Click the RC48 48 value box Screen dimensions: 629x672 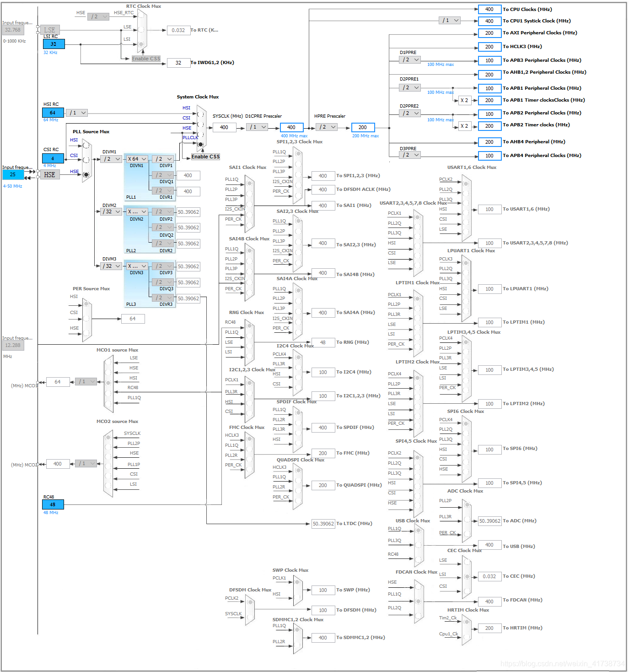(x=53, y=504)
